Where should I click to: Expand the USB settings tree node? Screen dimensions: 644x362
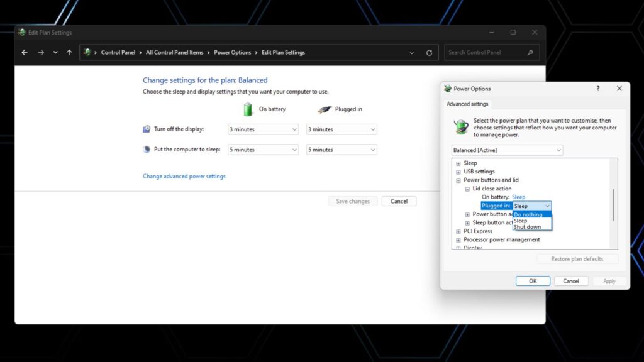pos(458,172)
